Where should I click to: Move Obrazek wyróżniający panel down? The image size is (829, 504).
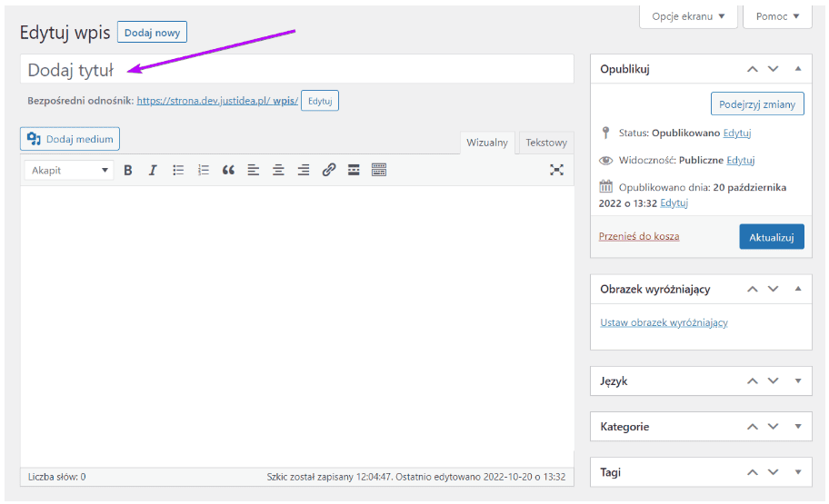(x=773, y=289)
